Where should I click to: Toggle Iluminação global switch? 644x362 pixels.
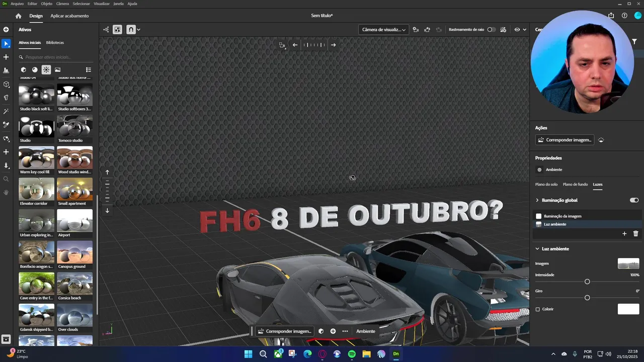[x=634, y=200]
